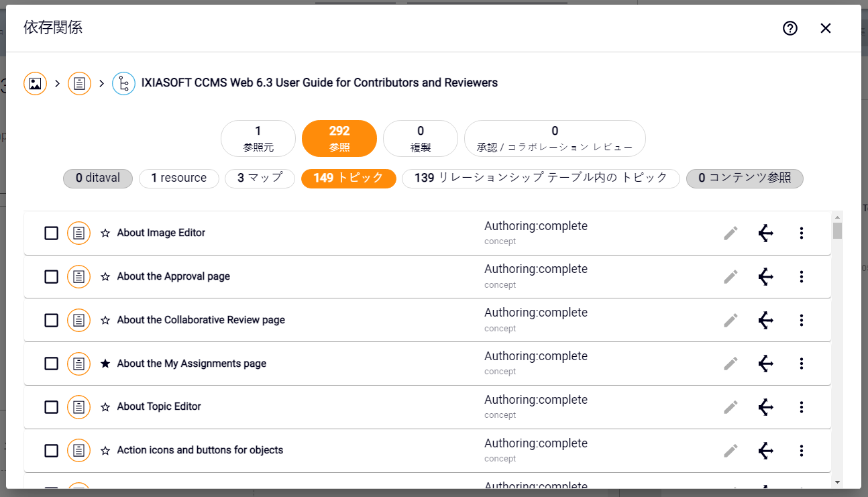Favorite About Topic Editor with star

coord(105,407)
